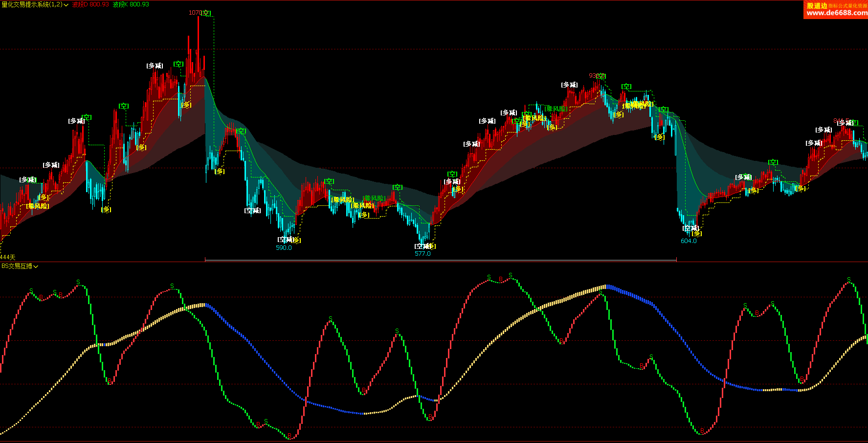Click the 波段D 800.93 value label
Image resolution: width=868 pixels, height=443 pixels.
[x=90, y=4]
